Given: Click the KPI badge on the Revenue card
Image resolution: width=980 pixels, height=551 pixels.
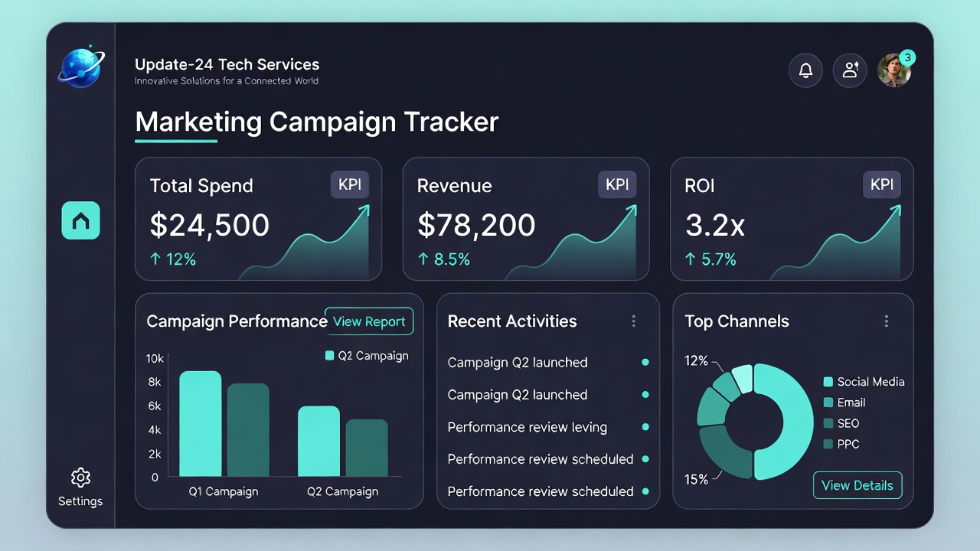Looking at the screenshot, I should (617, 184).
